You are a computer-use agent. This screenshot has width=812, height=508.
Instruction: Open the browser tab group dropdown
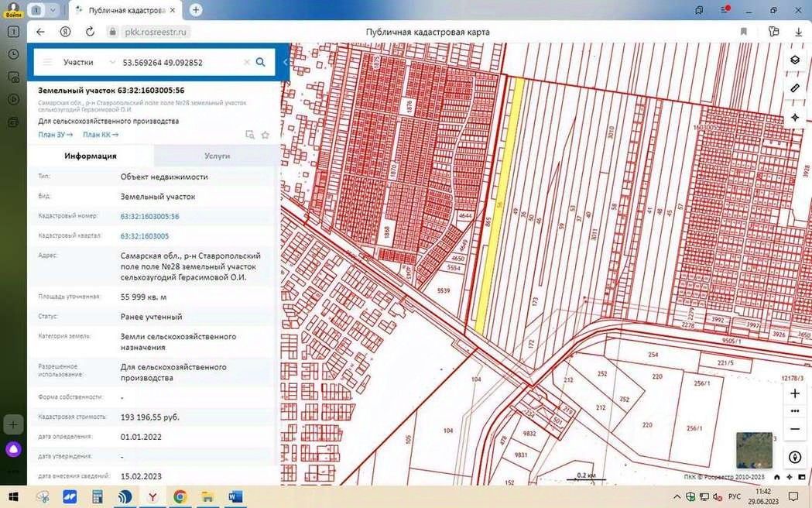[x=53, y=10]
